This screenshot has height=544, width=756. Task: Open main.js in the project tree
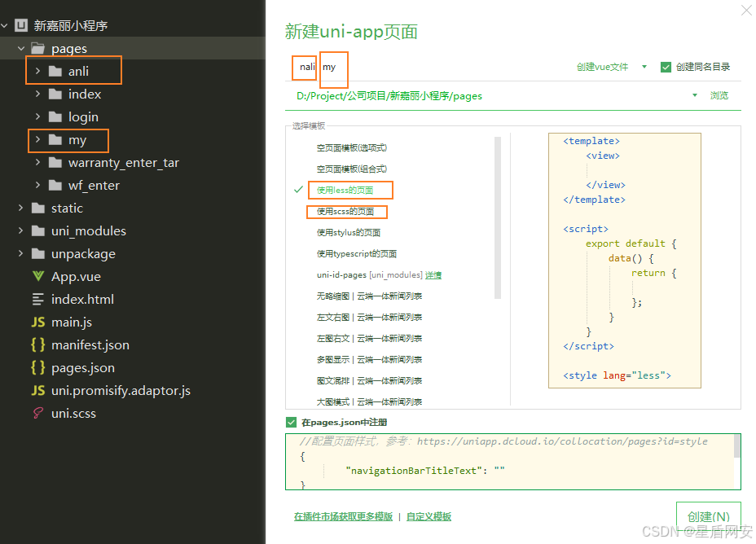72,322
